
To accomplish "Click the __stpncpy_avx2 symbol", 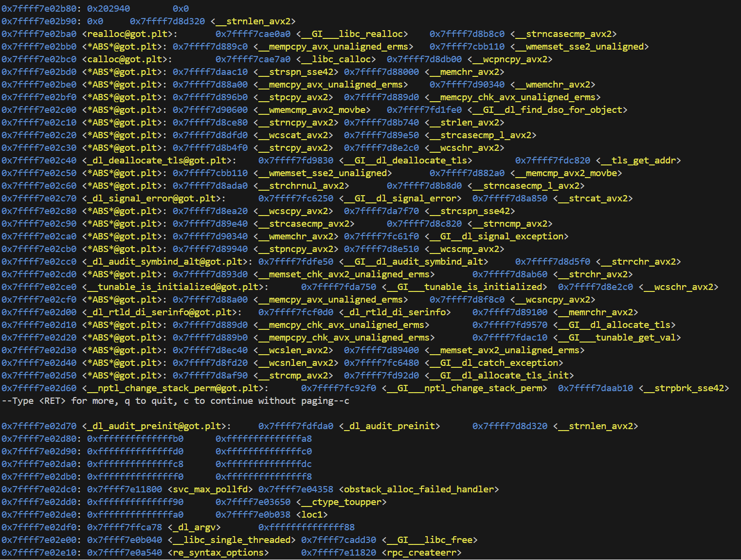I will click(x=296, y=249).
